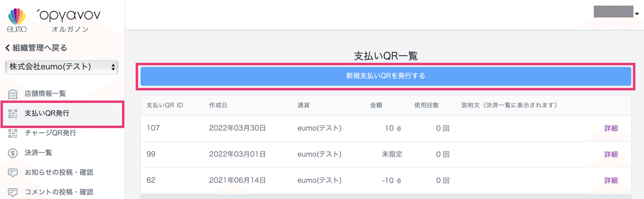Click the 新規支払いQRを発行する button
The image size is (644, 199).
pyautogui.click(x=386, y=76)
